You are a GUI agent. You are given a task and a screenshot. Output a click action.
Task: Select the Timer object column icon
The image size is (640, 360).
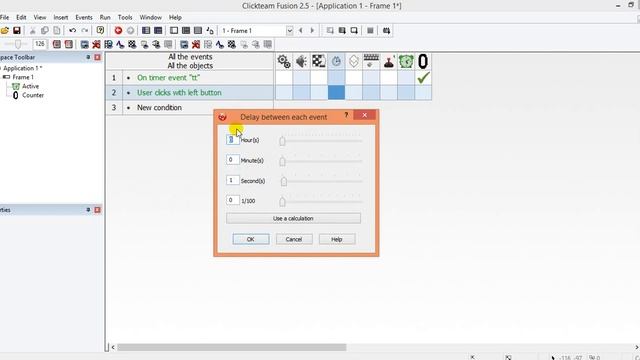coord(336,62)
